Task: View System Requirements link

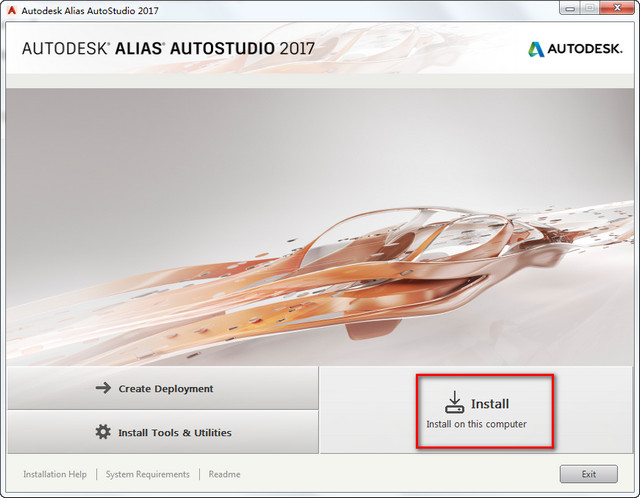Action: [x=147, y=474]
